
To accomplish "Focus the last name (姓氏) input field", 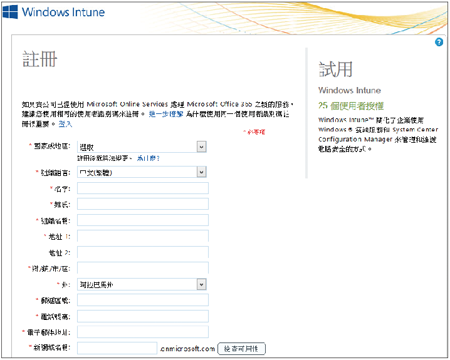I will click(143, 204).
